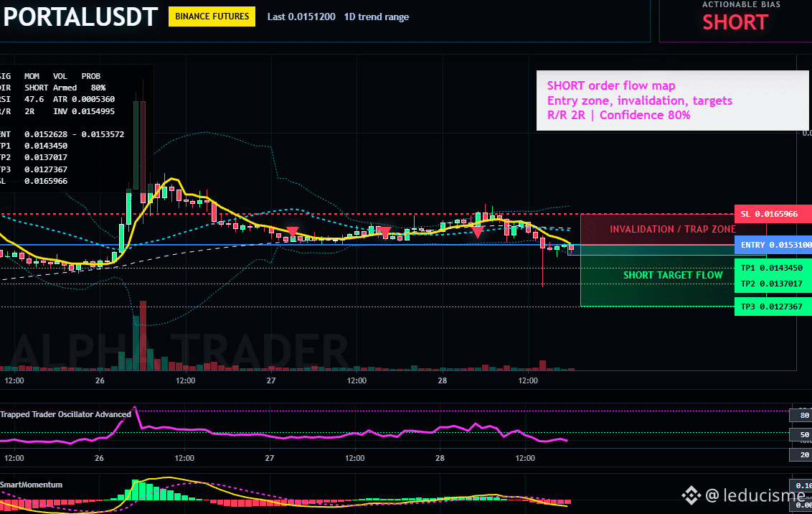
Task: Open the SHORT order flow map note box
Action: [x=672, y=101]
